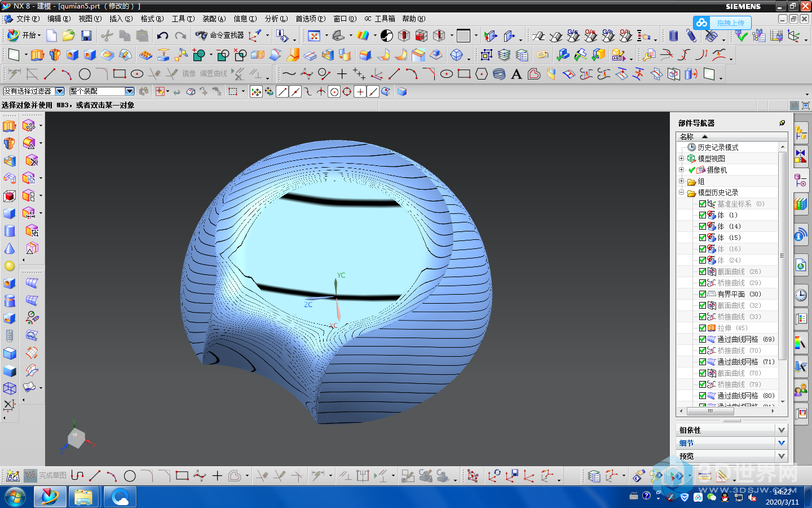Uncheck the 基准坐标系 (0) checkbox
The width and height of the screenshot is (812, 508).
(x=703, y=204)
